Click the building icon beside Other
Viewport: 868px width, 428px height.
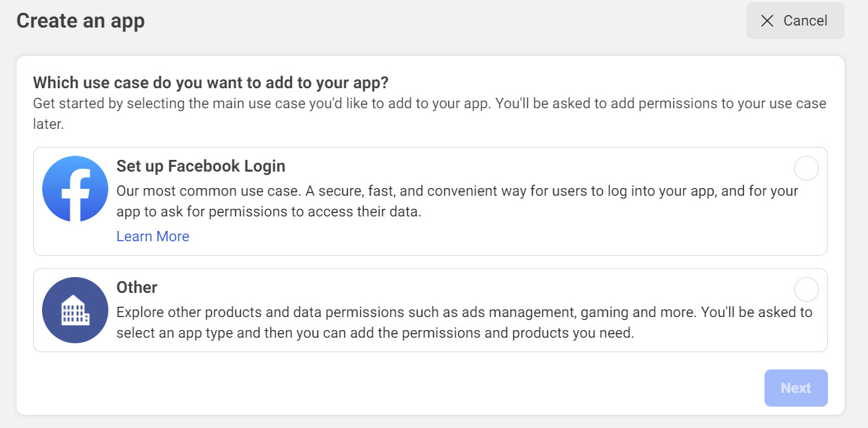75,310
